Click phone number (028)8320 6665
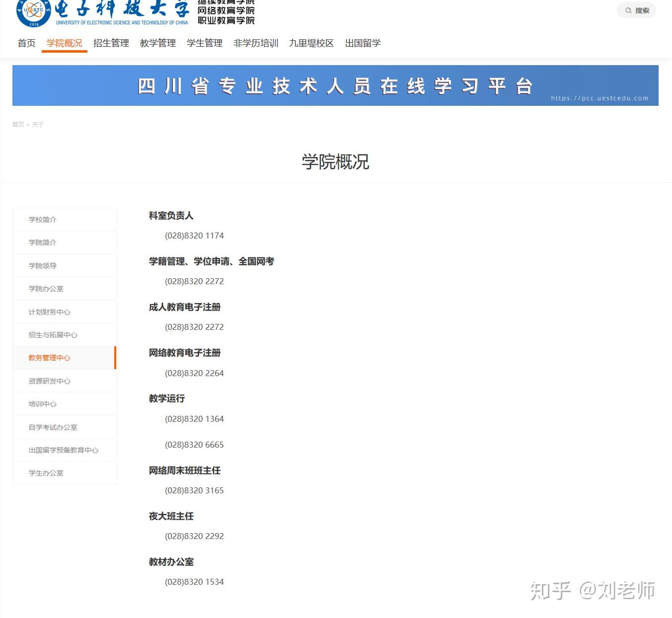Viewport: 672px width, 618px height. point(194,445)
